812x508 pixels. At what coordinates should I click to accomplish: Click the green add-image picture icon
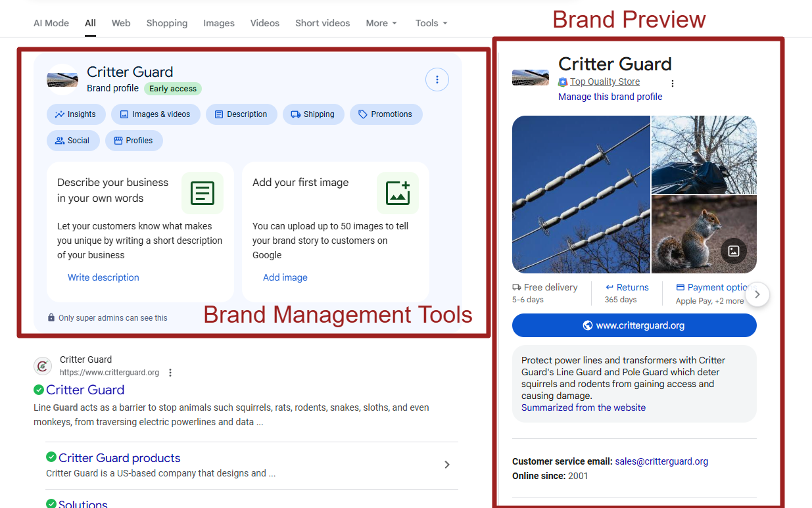(x=398, y=193)
